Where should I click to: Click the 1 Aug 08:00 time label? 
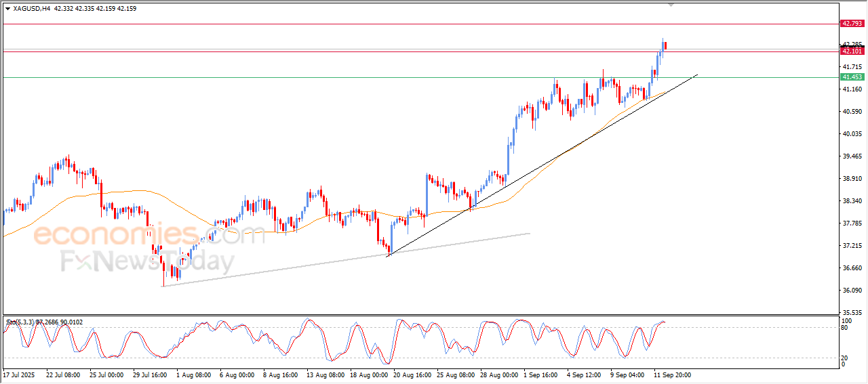[193, 374]
